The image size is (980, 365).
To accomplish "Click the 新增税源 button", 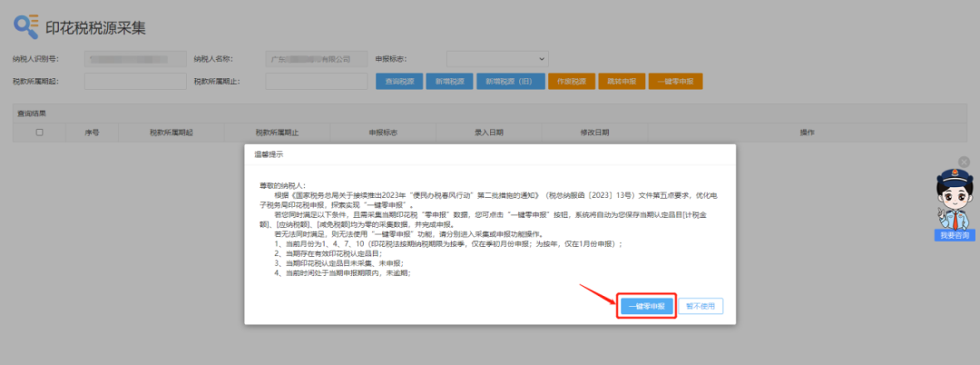I will coord(449,81).
